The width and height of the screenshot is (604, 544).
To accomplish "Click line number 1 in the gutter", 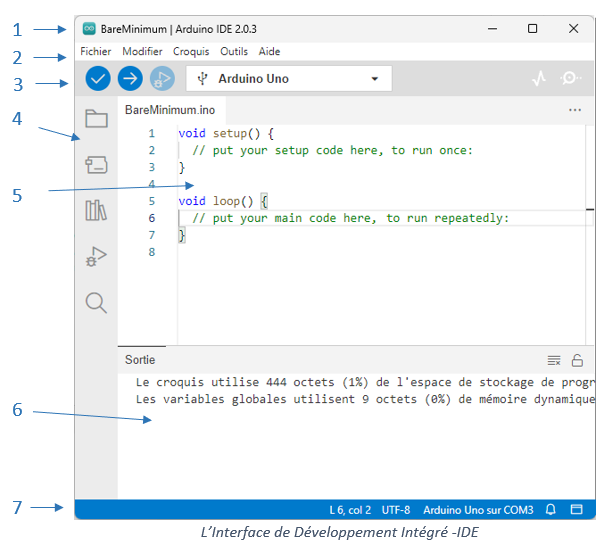I will point(152,133).
